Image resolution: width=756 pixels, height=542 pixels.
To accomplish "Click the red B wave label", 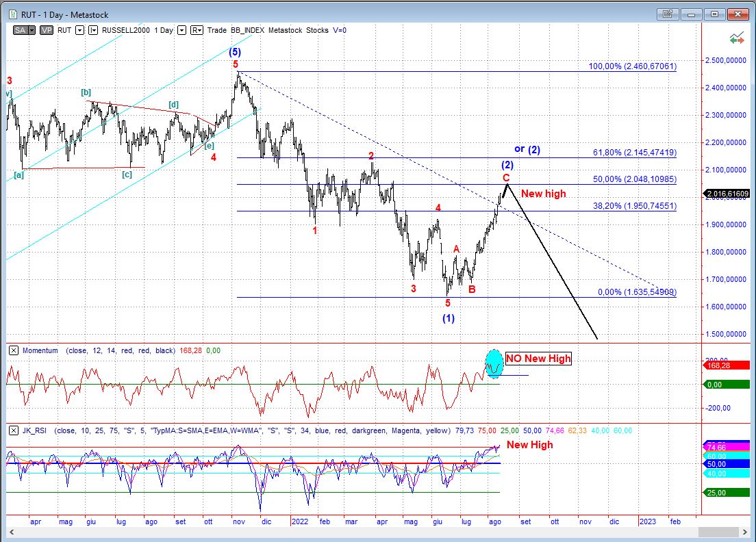I will pyautogui.click(x=472, y=289).
